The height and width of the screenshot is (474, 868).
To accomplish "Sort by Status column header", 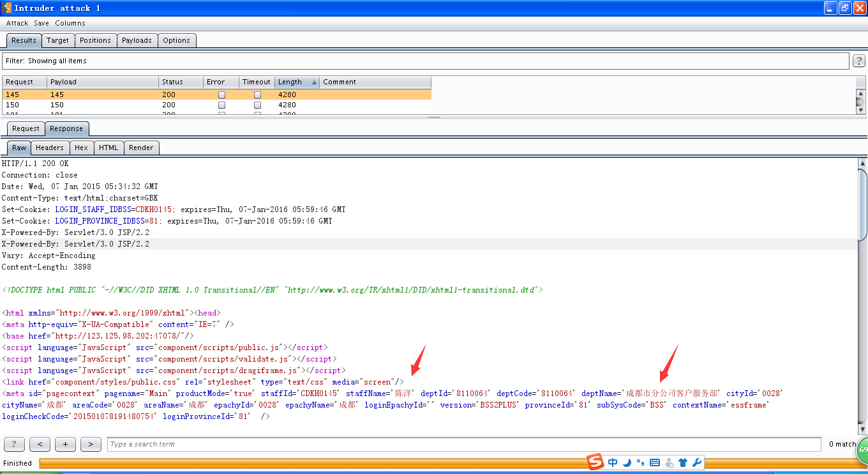I will (181, 82).
